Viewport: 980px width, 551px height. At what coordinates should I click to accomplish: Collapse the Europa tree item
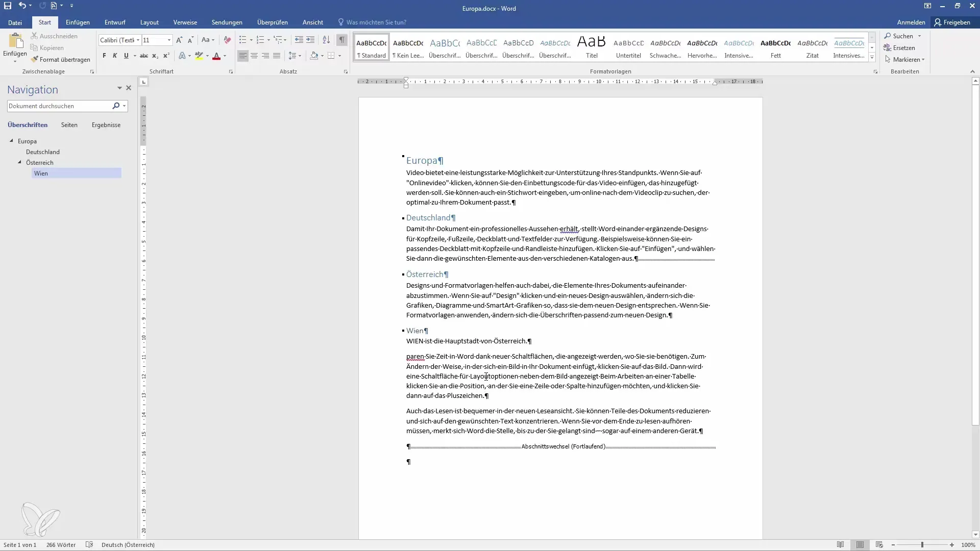click(11, 141)
